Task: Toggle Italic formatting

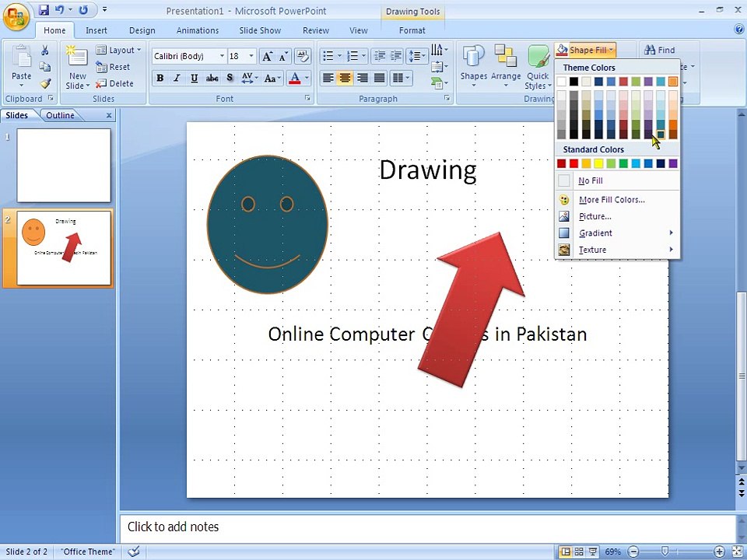Action: pos(177,78)
